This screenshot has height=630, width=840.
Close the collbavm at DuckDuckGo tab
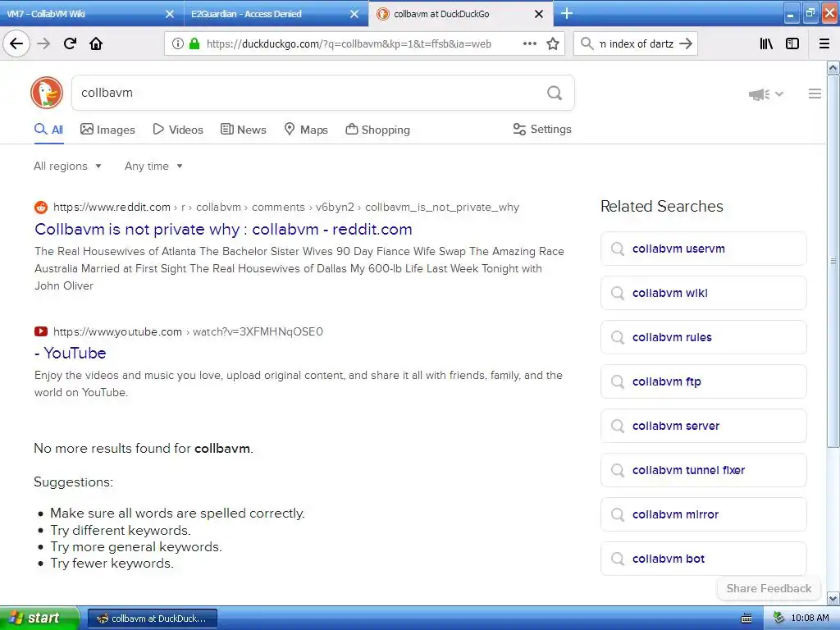pyautogui.click(x=539, y=14)
